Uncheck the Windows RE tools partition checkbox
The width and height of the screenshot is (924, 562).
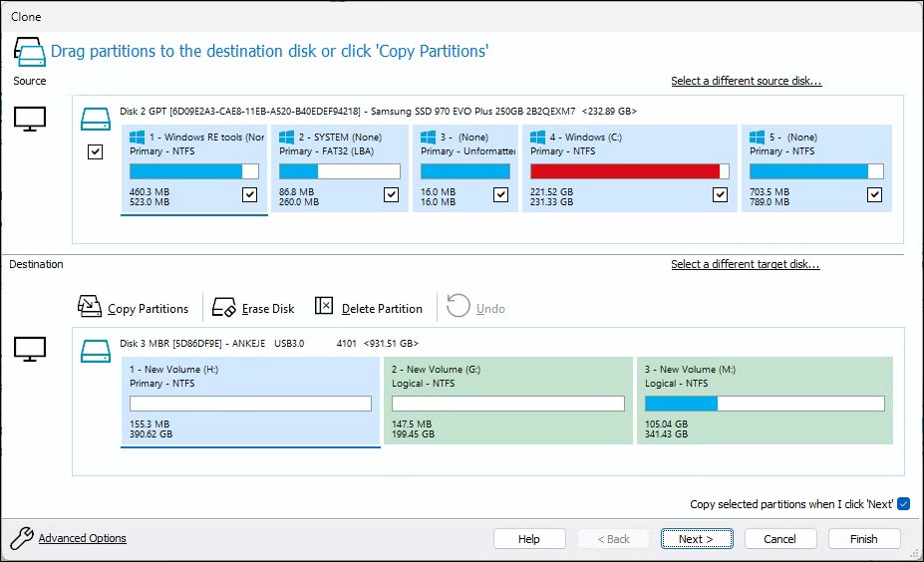pyautogui.click(x=249, y=195)
